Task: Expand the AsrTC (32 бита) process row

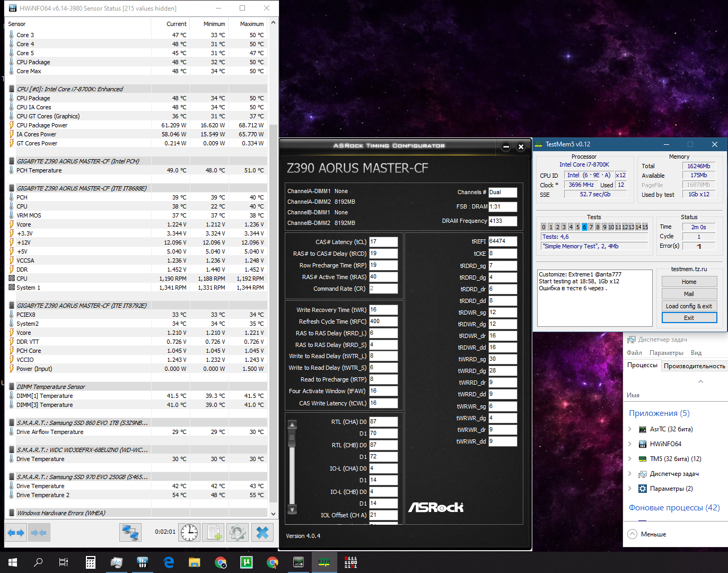Action: (x=630, y=429)
